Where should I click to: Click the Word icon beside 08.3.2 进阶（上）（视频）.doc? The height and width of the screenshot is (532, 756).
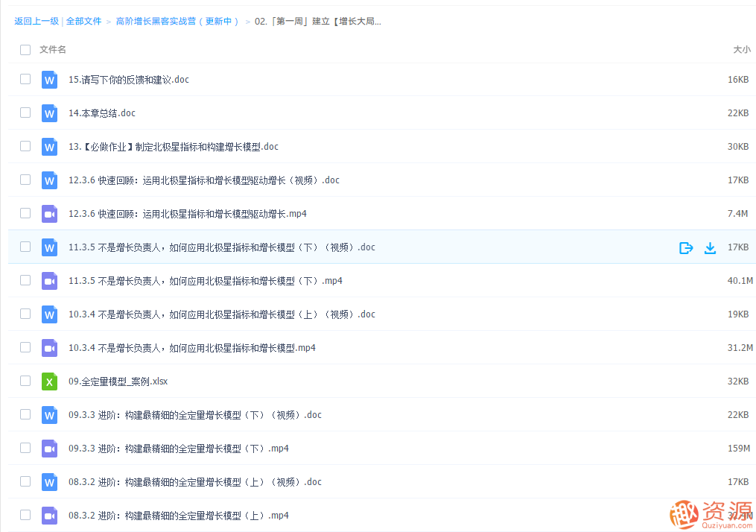pos(49,481)
